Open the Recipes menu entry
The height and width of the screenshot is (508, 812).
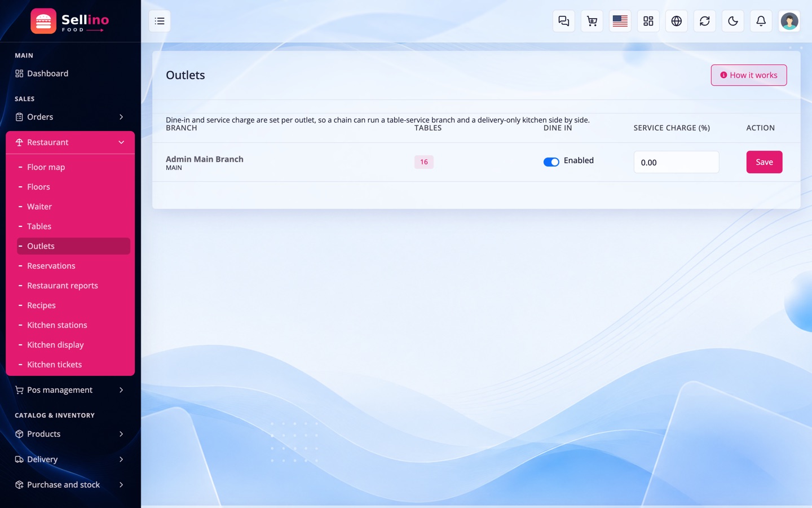pos(73,305)
